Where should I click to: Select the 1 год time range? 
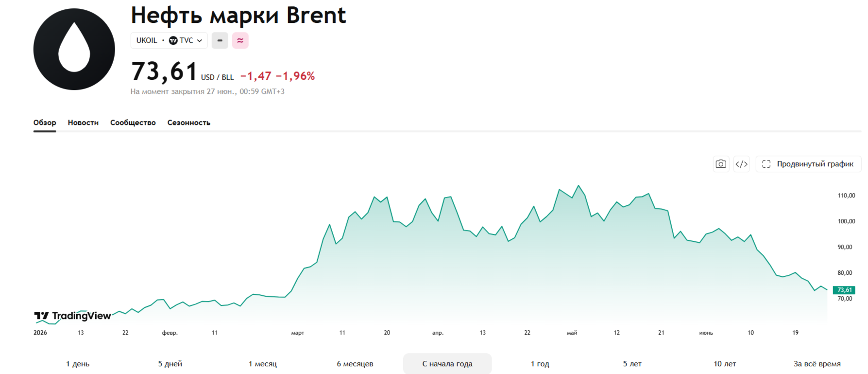540,364
